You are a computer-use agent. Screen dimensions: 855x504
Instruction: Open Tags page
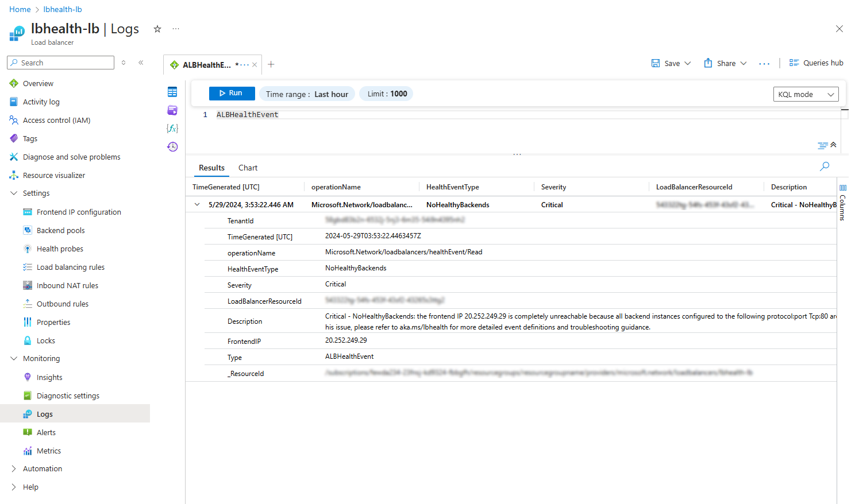coord(30,138)
